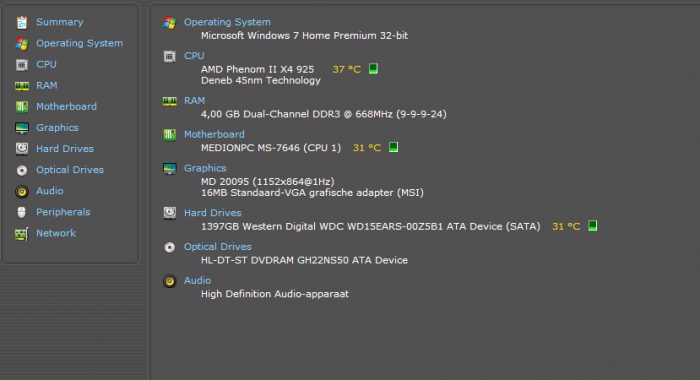Click the motherboard 31 °C temperature indicator
700x380 pixels.
click(x=393, y=147)
